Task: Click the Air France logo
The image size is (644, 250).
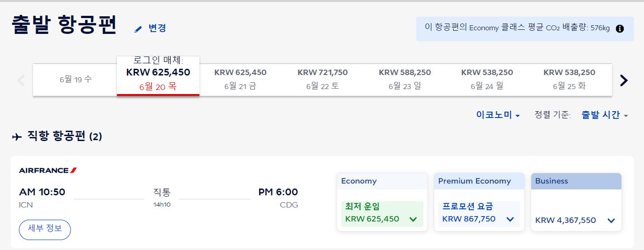Action: tap(48, 170)
